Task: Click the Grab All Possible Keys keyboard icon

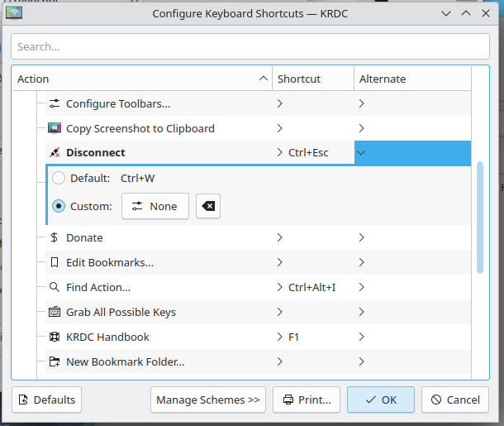Action: tap(55, 312)
